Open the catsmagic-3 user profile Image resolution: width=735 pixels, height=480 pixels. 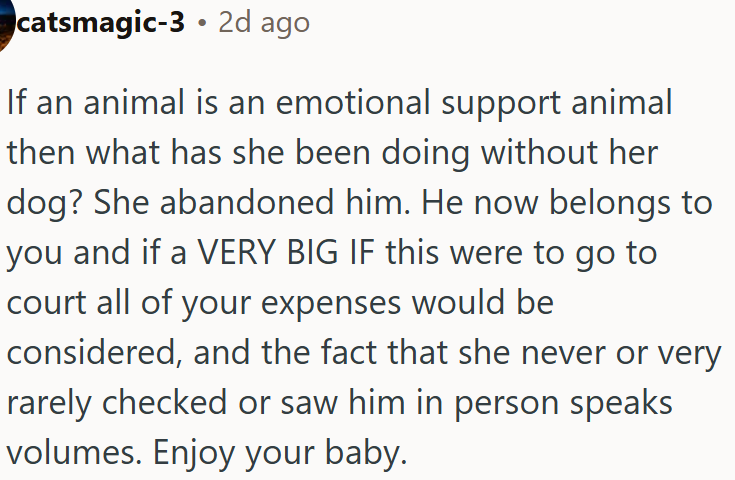[x=101, y=23]
